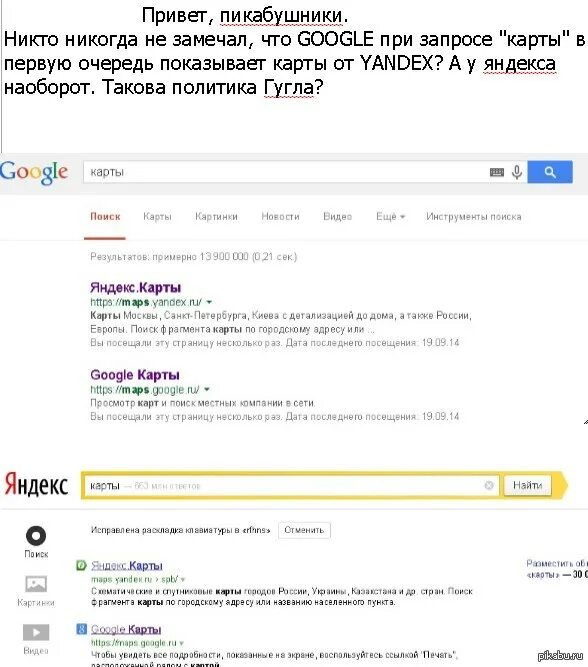Screen dimensions: 588x667
Task: Click the Отменить layout correction button
Action: pyautogui.click(x=304, y=530)
